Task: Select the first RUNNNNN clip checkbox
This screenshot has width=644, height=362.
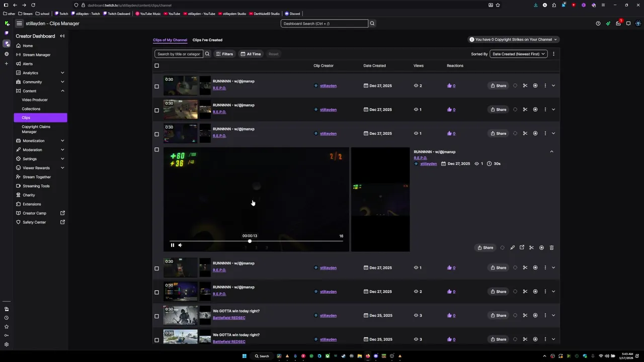Action: tap(156, 86)
